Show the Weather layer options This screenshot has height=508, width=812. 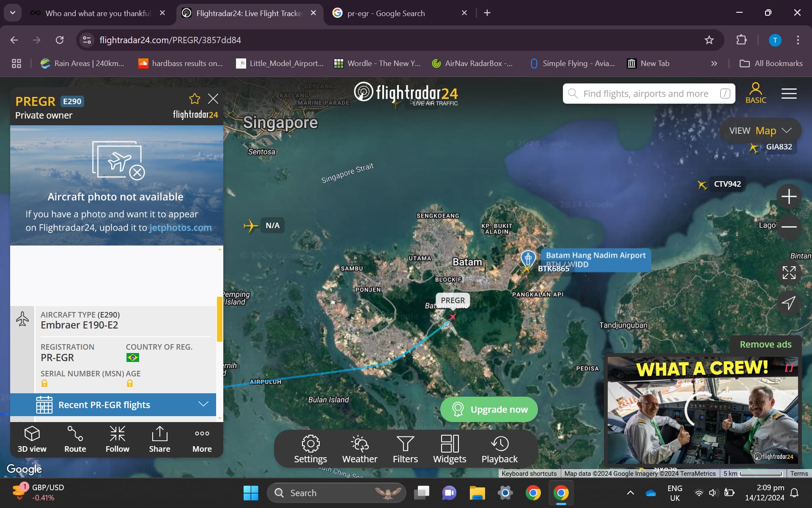click(359, 449)
